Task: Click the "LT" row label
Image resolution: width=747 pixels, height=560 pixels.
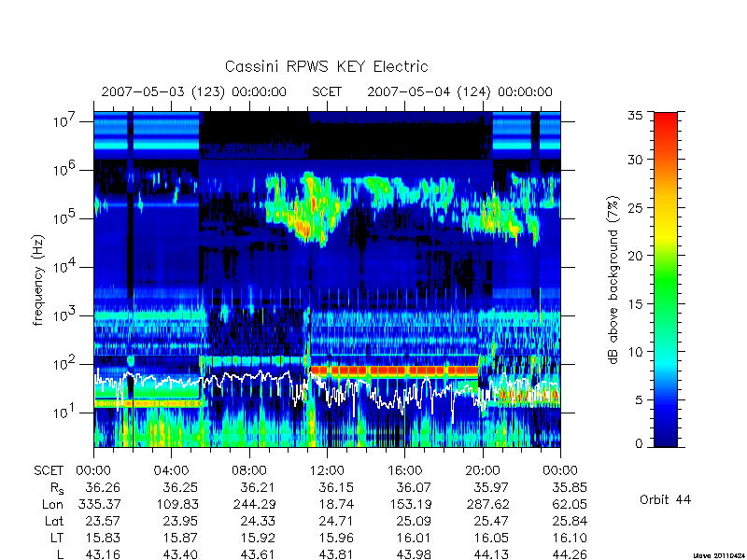Action: pyautogui.click(x=57, y=539)
